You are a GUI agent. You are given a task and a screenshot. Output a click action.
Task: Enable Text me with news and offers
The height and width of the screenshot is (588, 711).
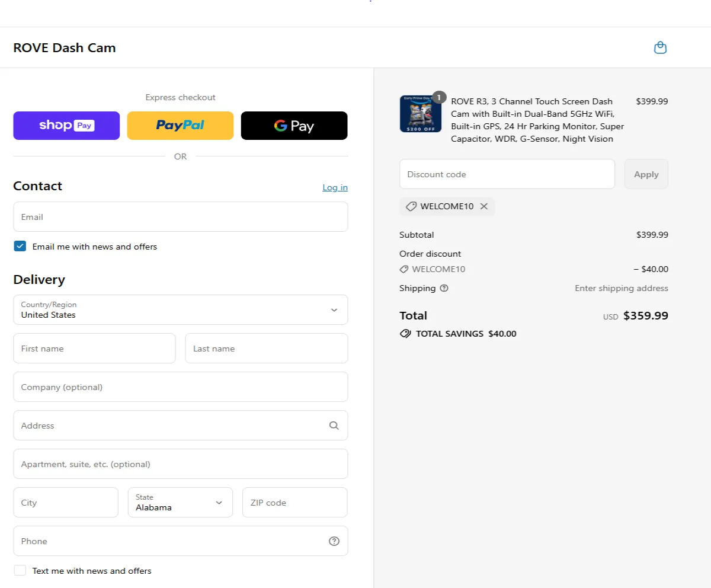[x=20, y=571]
